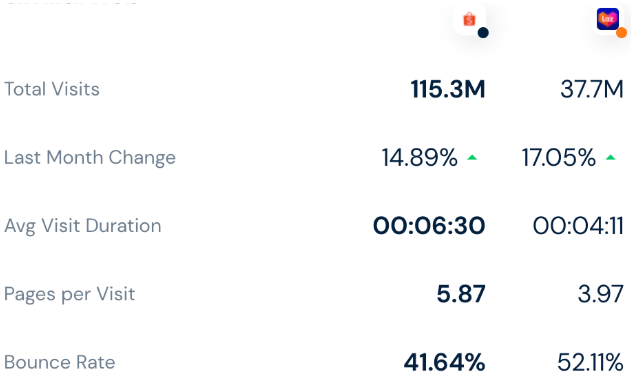631x376 pixels.
Task: Click the green up arrow next to 14.89%
Action: tap(472, 158)
